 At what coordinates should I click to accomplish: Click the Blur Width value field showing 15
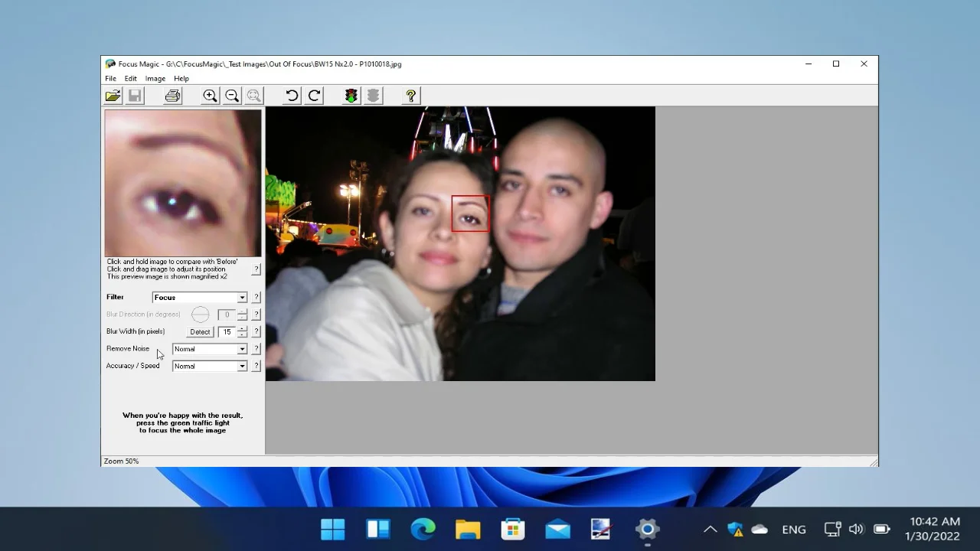[x=227, y=332]
